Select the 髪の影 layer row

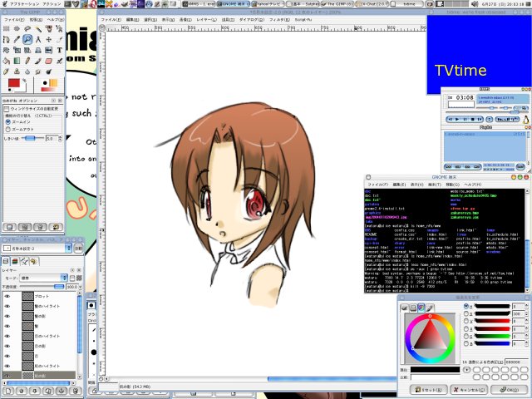39,316
